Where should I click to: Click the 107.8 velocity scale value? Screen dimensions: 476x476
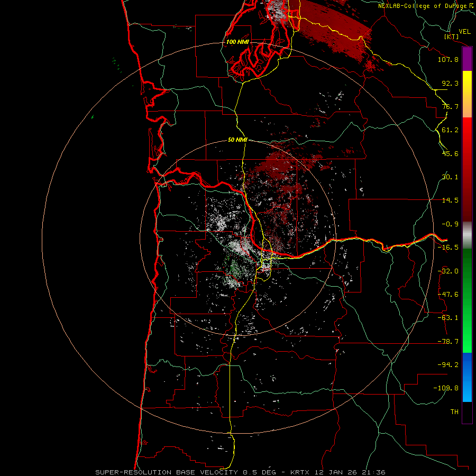click(448, 59)
